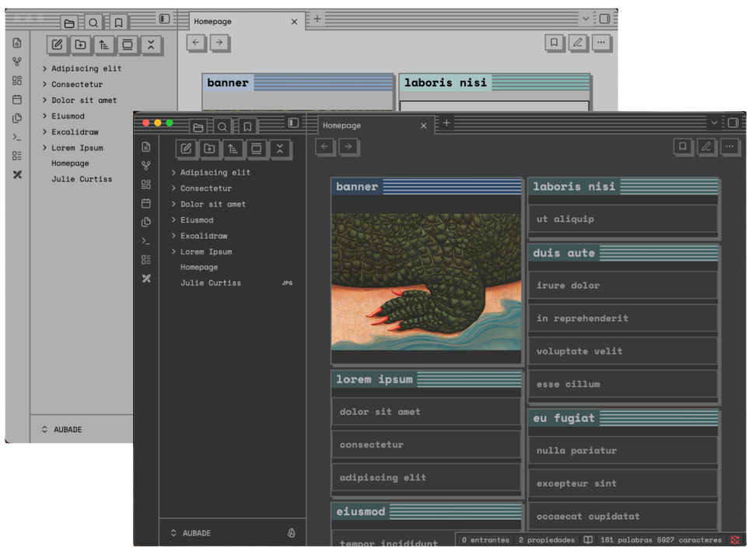This screenshot has width=756, height=555.
Task: Expand Dolor sit amet folder in dark window
Action: [x=173, y=204]
